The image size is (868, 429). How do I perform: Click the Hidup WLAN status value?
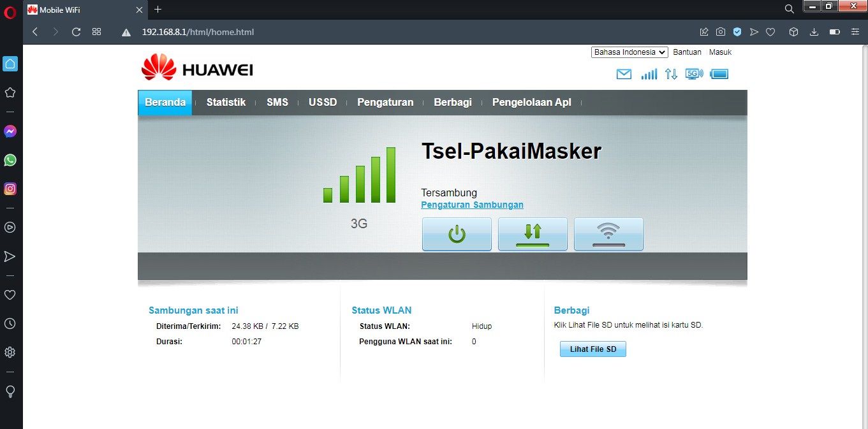(x=482, y=326)
